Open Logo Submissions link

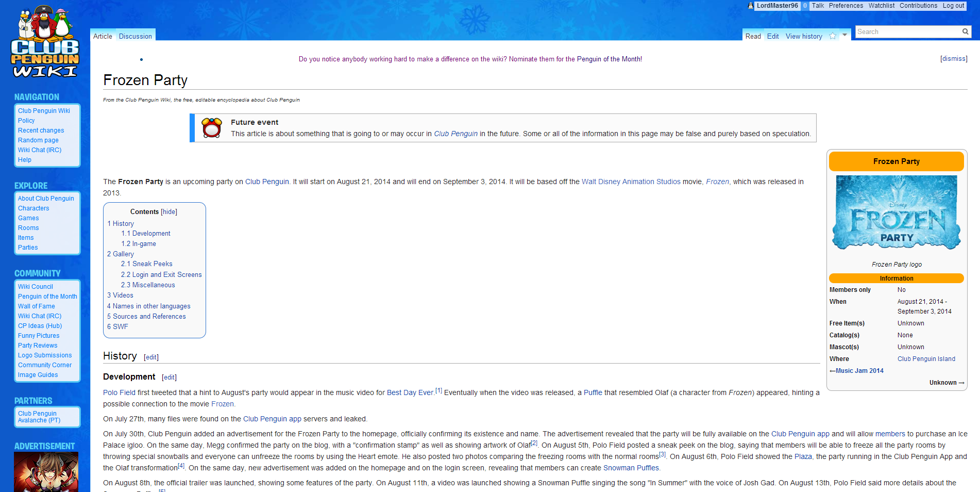tap(45, 355)
